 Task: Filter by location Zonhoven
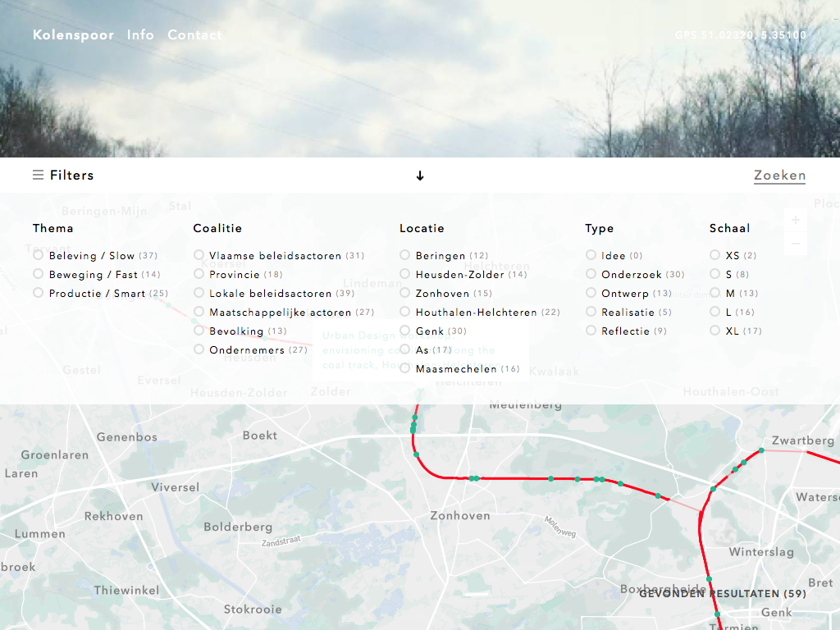(446, 293)
